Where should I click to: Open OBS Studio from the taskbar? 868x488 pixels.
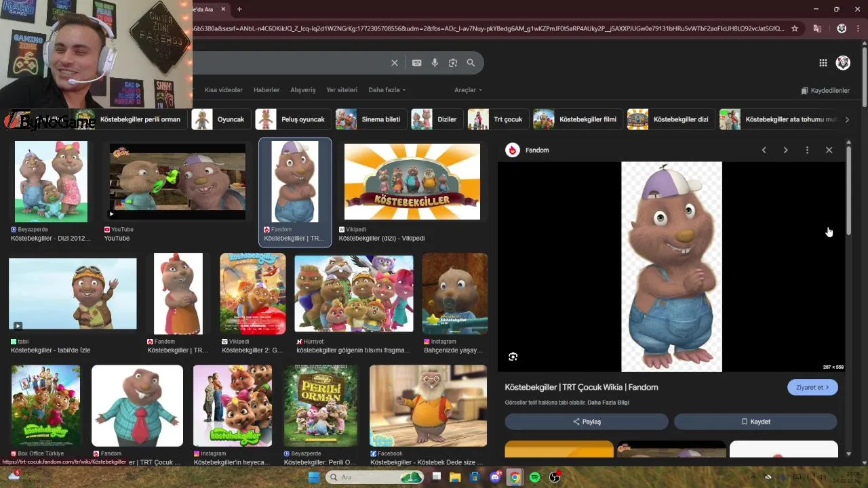coord(555,477)
